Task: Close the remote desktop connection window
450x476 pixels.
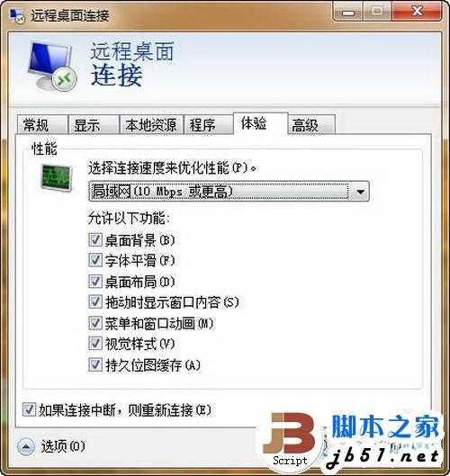Action: 417,12
